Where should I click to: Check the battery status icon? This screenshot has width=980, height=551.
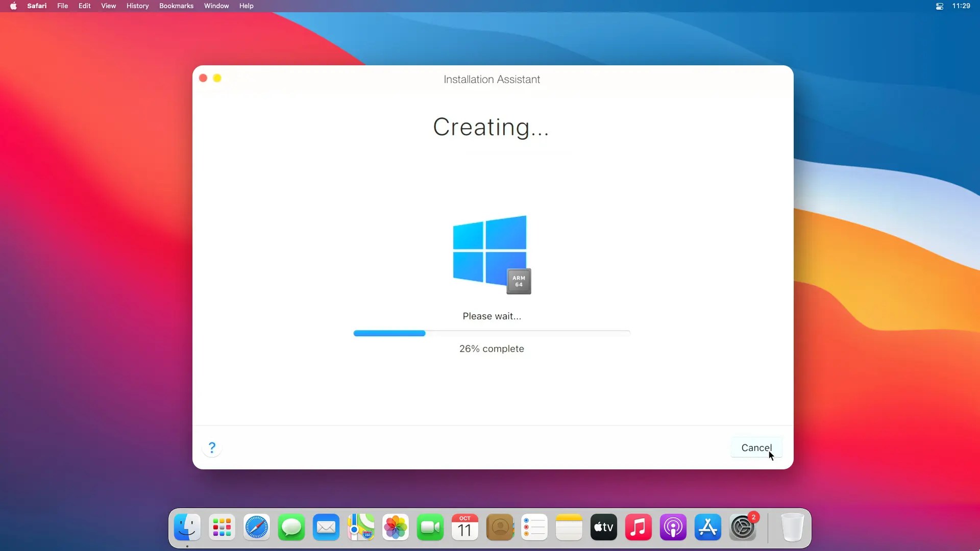pos(939,6)
